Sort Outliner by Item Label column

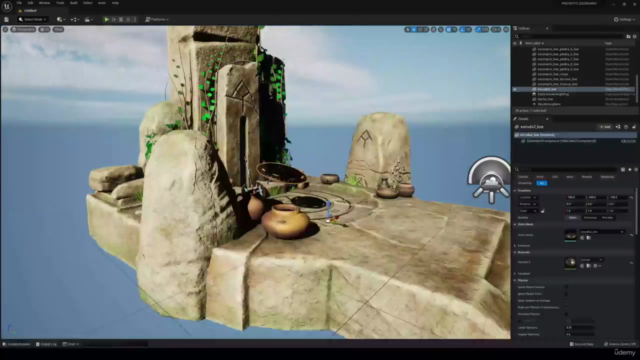(x=534, y=43)
